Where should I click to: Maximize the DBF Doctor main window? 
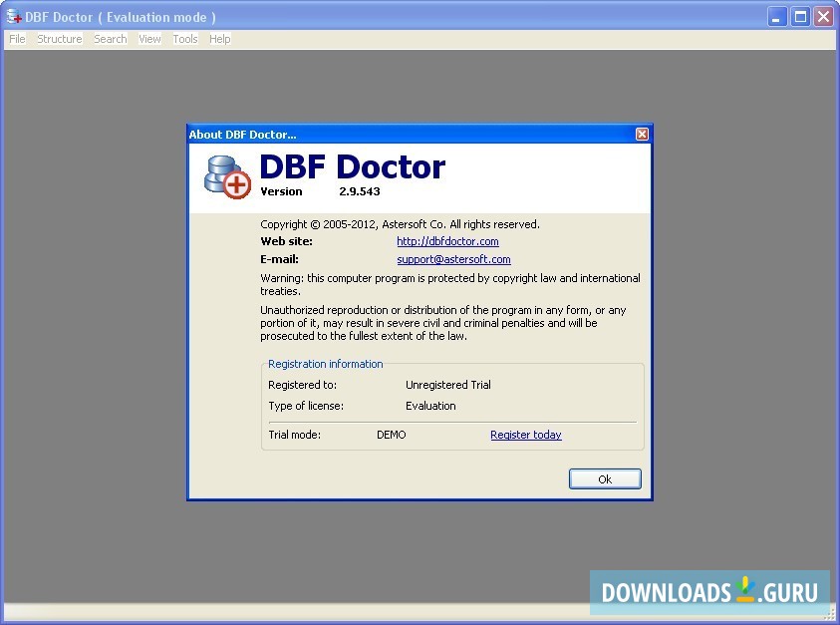799,16
